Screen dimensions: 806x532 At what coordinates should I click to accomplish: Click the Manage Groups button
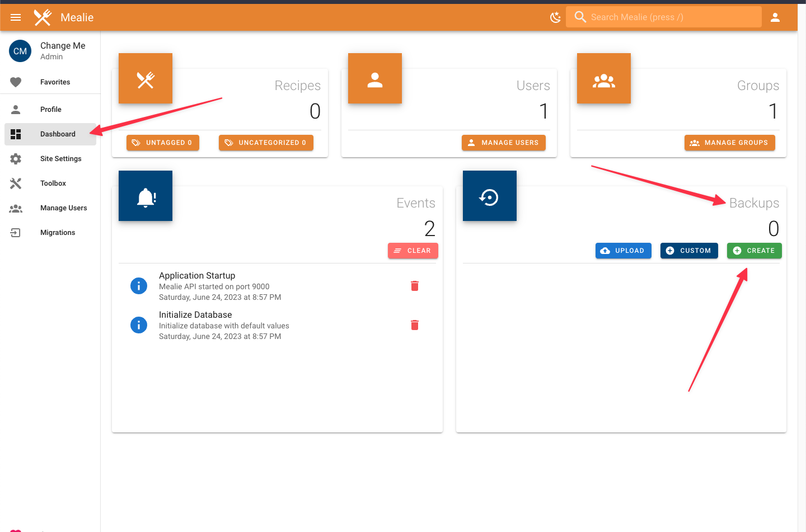[x=729, y=143]
